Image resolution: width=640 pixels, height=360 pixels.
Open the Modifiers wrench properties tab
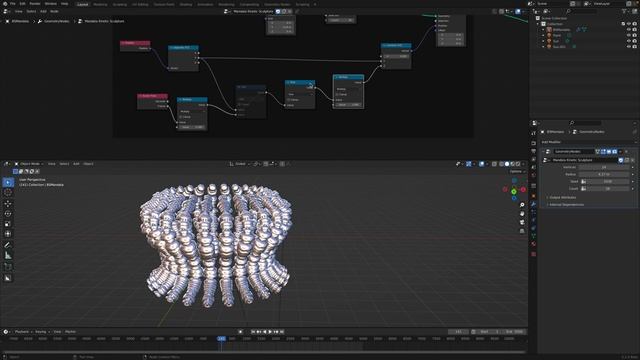[x=533, y=204]
